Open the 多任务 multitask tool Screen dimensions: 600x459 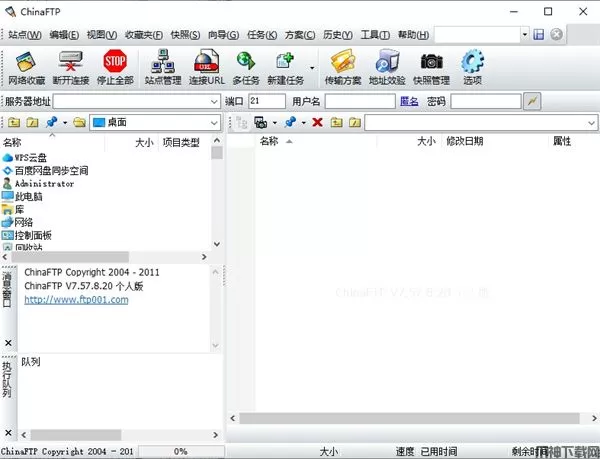tap(246, 67)
